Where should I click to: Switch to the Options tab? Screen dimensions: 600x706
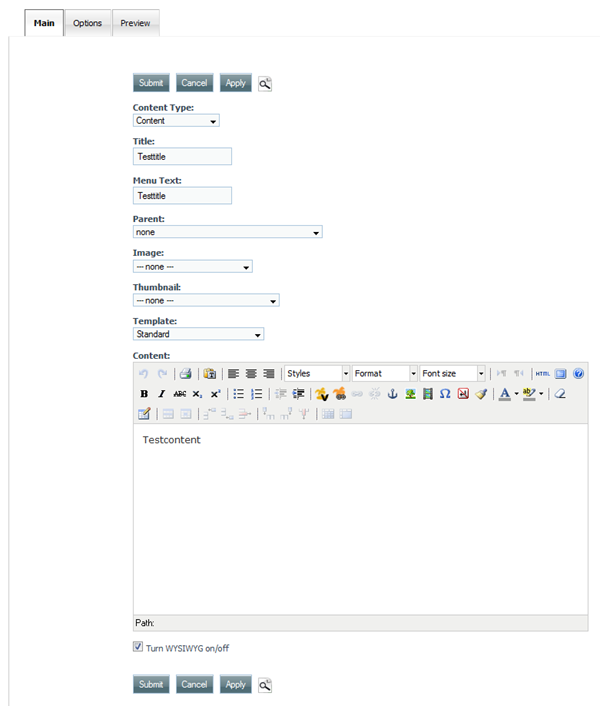87,23
